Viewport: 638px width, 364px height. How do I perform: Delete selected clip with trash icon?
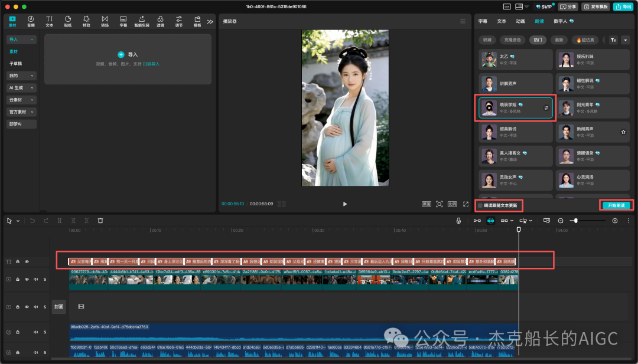(x=100, y=221)
